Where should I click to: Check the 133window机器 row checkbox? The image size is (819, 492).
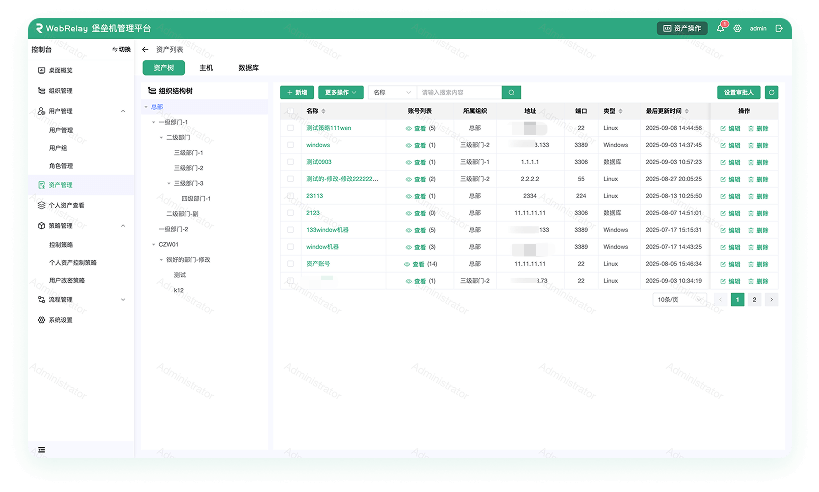coord(290,230)
